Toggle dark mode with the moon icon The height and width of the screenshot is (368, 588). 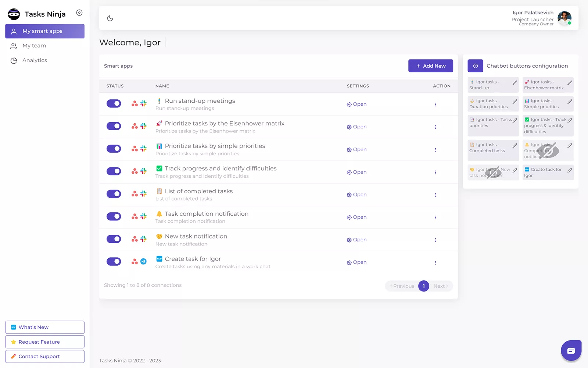tap(110, 18)
